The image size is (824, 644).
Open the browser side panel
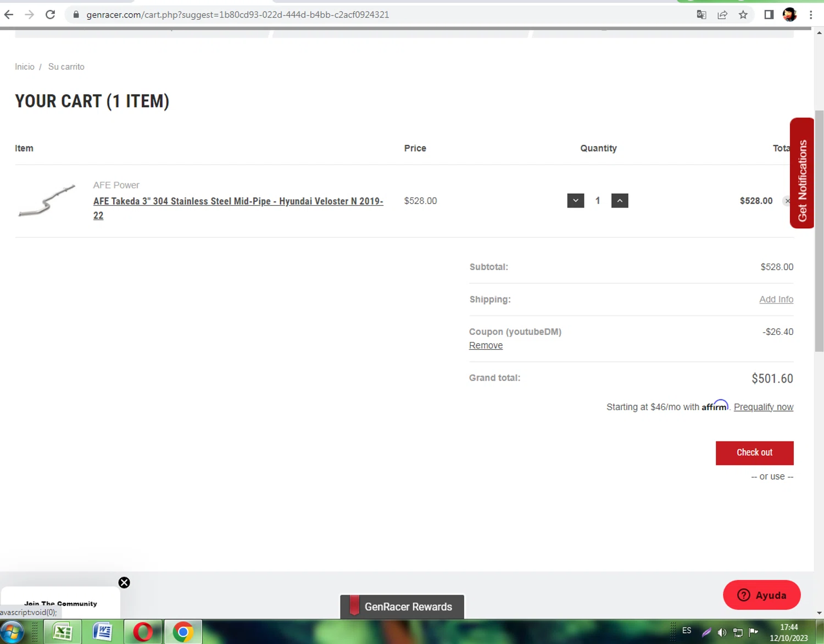point(769,15)
